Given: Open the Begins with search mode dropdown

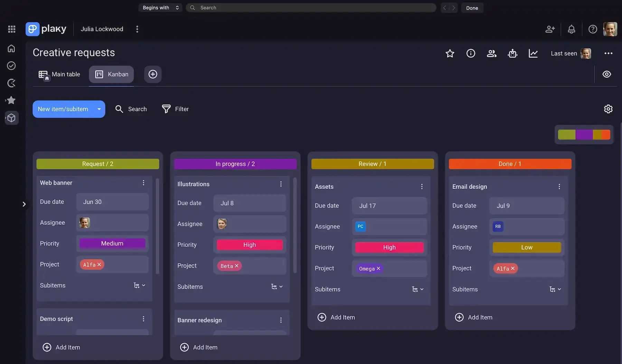Looking at the screenshot, I should point(160,8).
